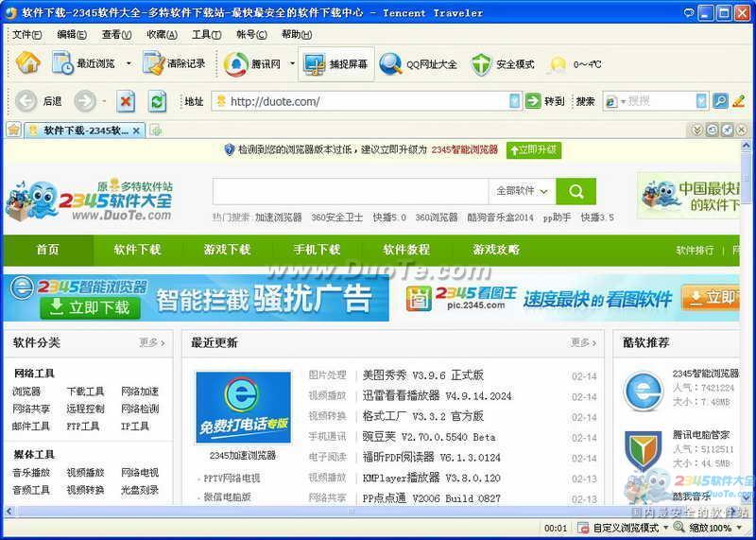Expand 更多 in software categories
Screen dimensions: 756x540
[x=152, y=342]
